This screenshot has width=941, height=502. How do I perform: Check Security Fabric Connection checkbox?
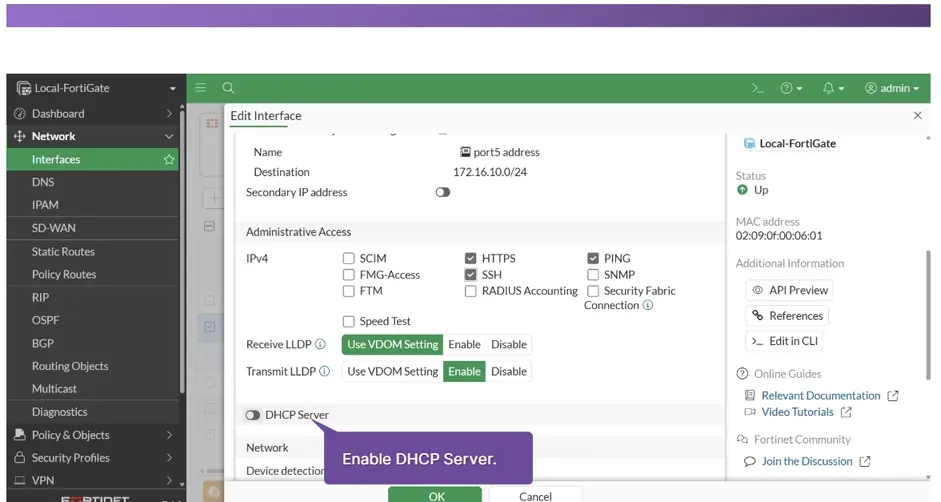pyautogui.click(x=593, y=291)
